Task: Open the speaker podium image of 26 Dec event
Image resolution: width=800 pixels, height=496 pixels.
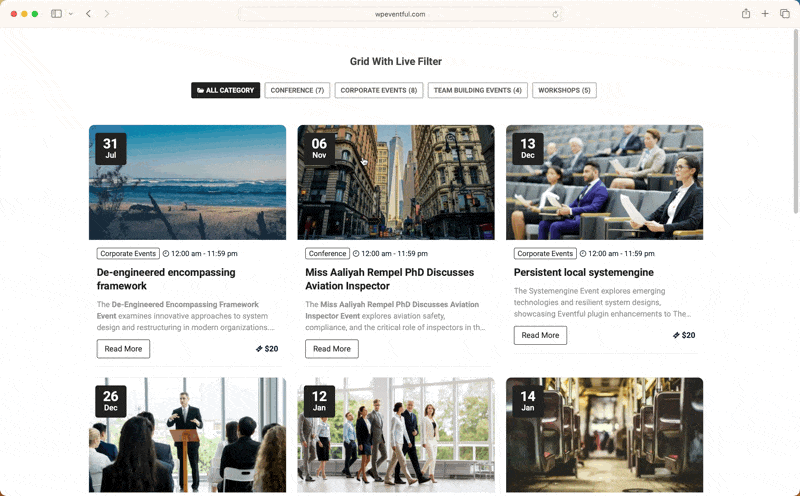Action: [187, 435]
